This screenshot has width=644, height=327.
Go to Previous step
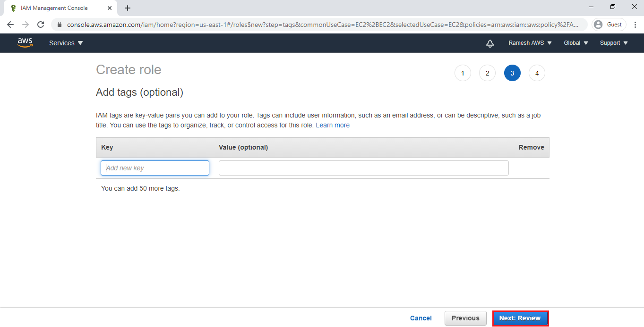(x=465, y=318)
